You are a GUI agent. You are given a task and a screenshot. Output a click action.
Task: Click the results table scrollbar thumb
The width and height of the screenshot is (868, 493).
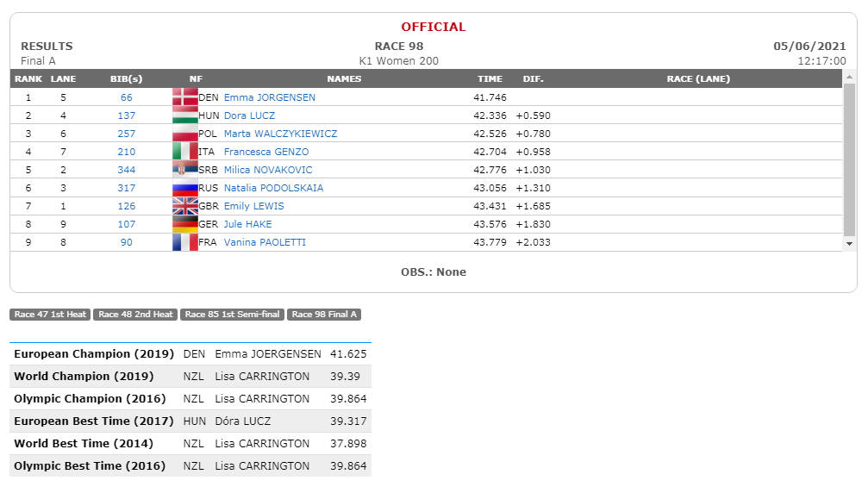[849, 159]
